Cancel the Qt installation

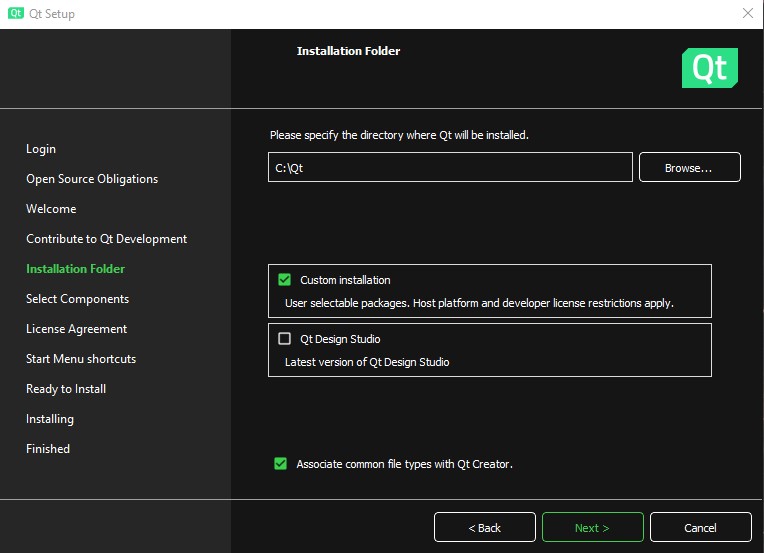(x=701, y=527)
